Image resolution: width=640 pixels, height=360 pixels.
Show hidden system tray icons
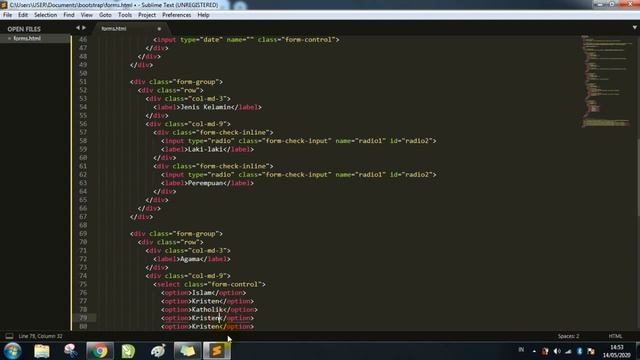534,351
